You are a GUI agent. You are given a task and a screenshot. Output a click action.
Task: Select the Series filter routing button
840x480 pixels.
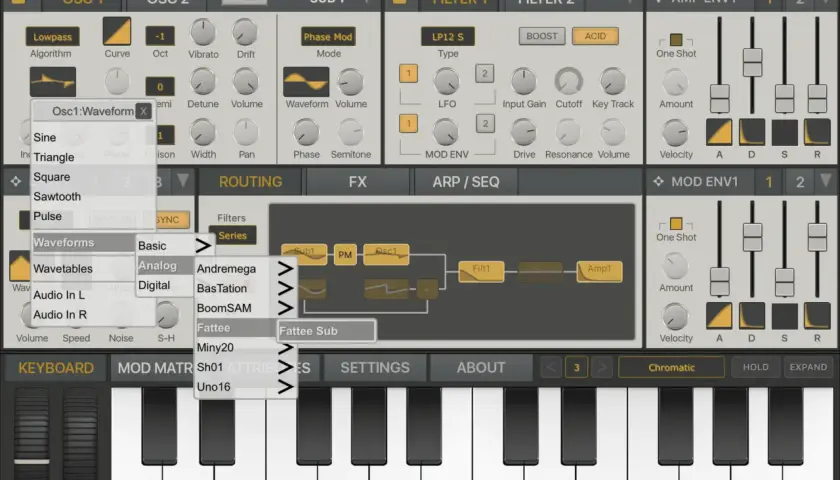point(232,235)
